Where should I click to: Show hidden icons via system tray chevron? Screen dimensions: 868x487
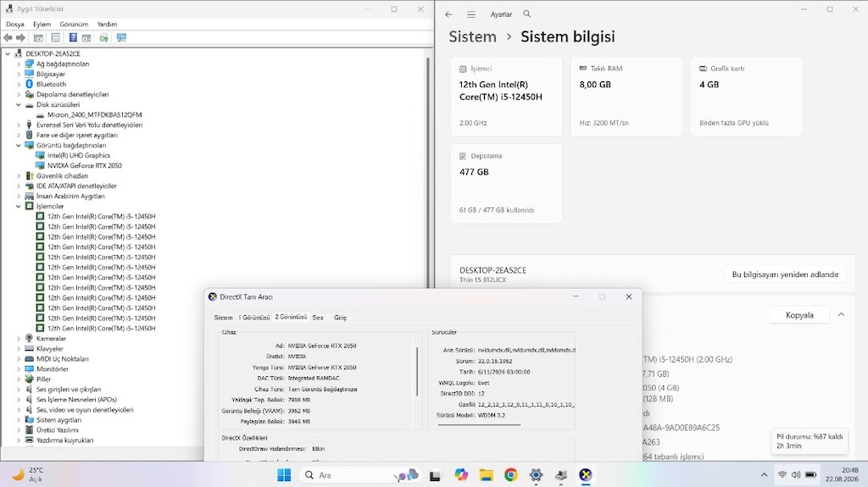pos(764,475)
